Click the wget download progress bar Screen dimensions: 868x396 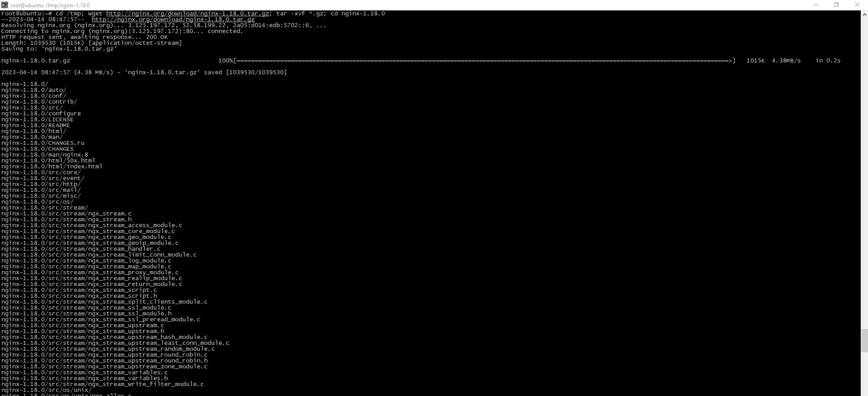(485, 61)
